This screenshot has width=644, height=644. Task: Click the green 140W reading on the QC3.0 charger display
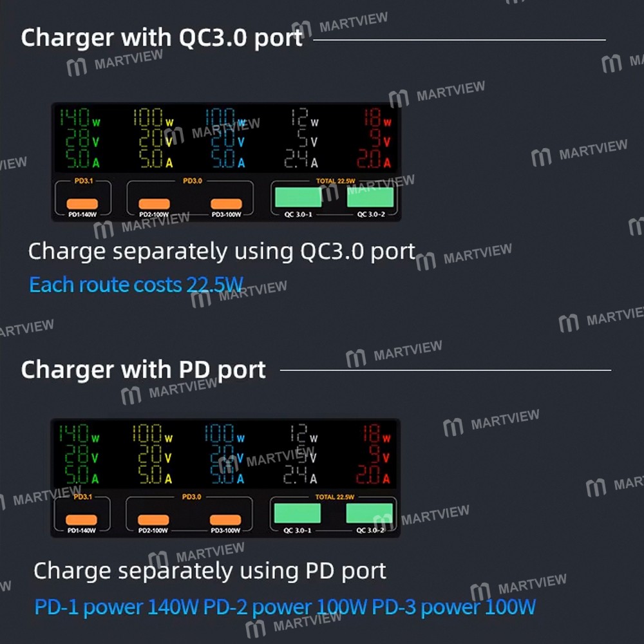click(x=80, y=117)
